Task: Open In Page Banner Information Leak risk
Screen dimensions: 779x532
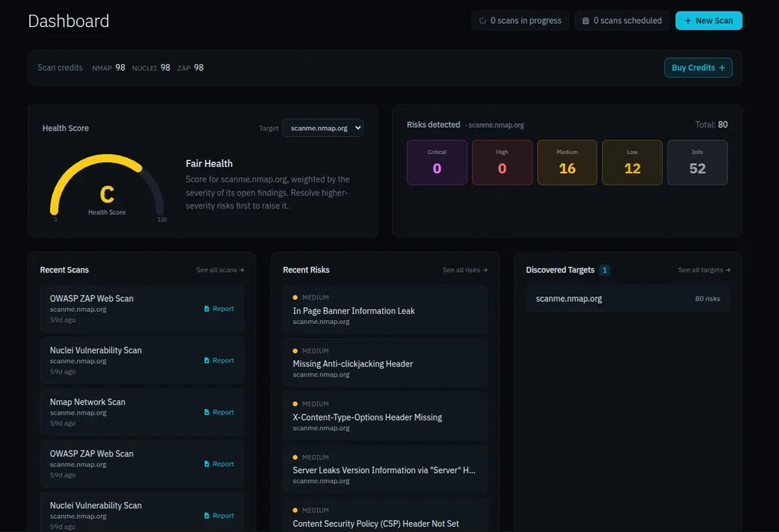Action: tap(385, 309)
